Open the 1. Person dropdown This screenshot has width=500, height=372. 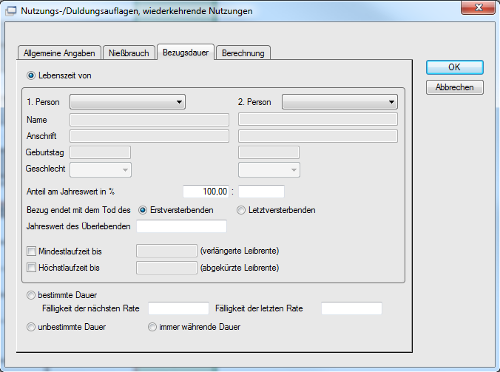pyautogui.click(x=127, y=102)
